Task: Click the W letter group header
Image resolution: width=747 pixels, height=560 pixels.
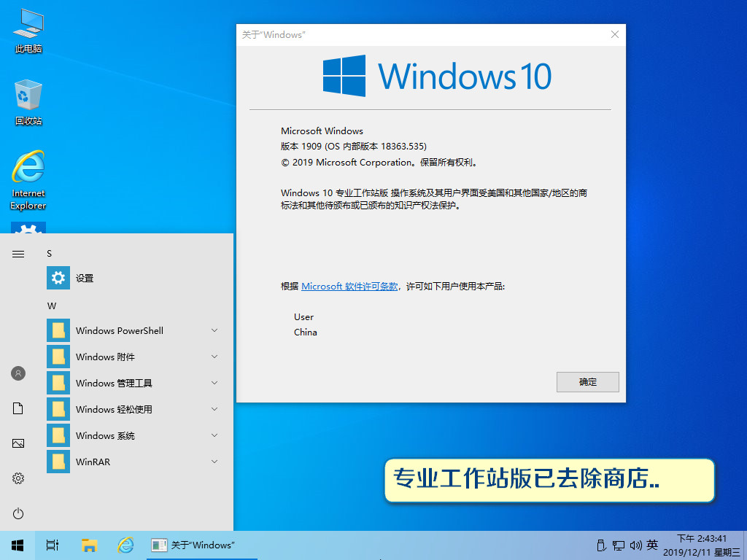Action: (x=52, y=306)
